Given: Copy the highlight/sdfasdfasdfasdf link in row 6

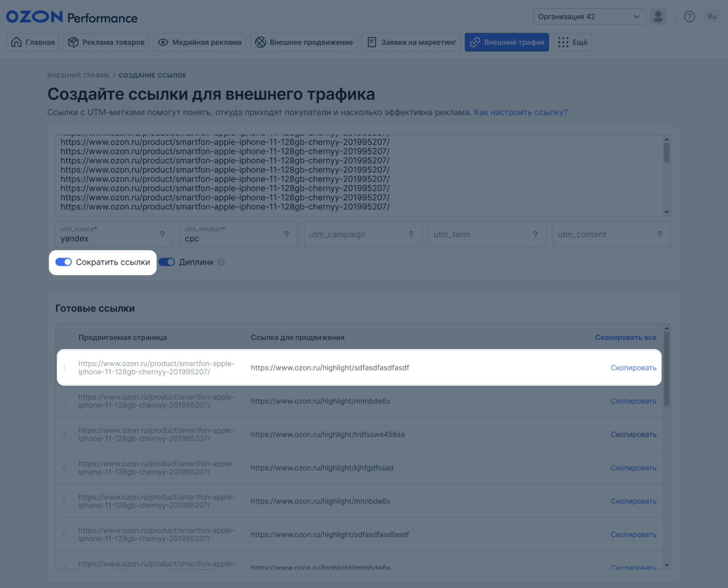Looking at the screenshot, I should coord(633,535).
